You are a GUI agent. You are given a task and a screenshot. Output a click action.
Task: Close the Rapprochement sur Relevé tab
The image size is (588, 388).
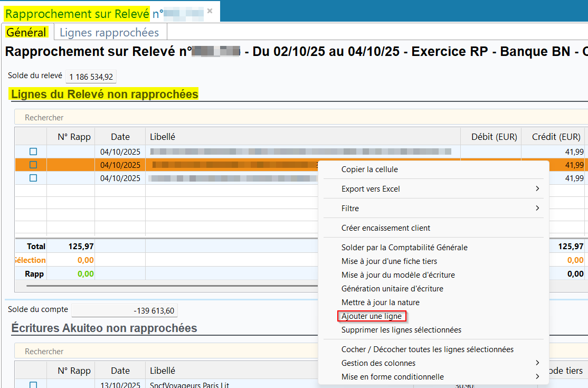coord(210,11)
